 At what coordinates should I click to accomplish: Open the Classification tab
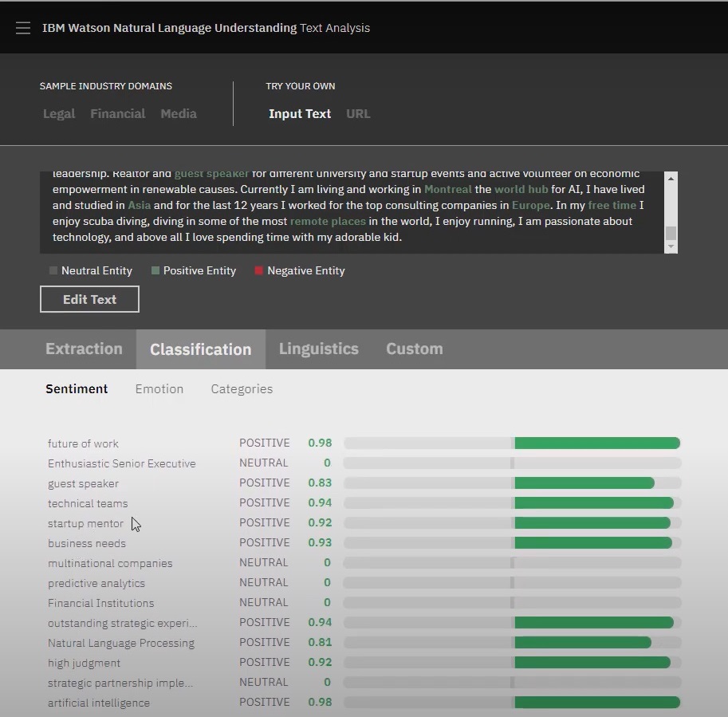pos(201,349)
